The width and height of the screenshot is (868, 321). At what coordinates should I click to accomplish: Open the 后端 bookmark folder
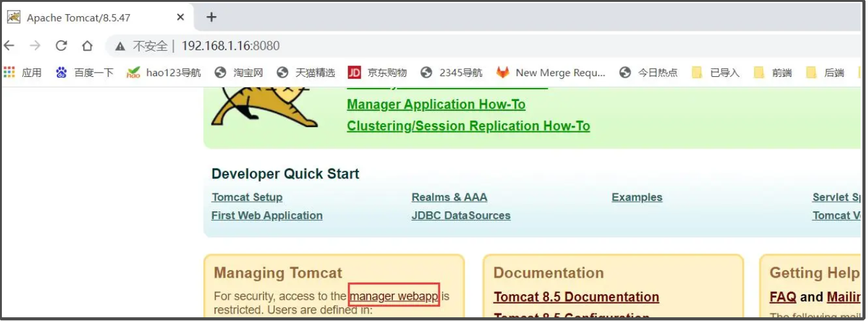[825, 73]
